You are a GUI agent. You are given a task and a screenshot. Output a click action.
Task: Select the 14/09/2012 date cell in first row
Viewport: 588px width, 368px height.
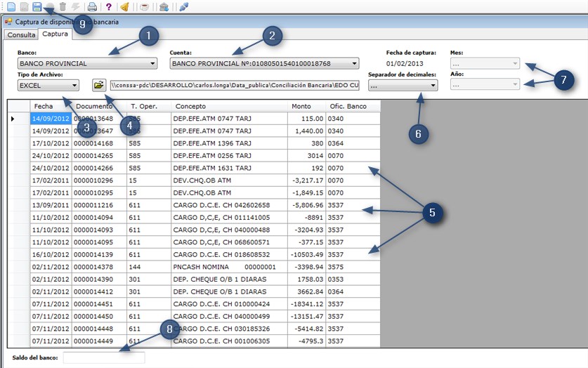[x=51, y=119]
